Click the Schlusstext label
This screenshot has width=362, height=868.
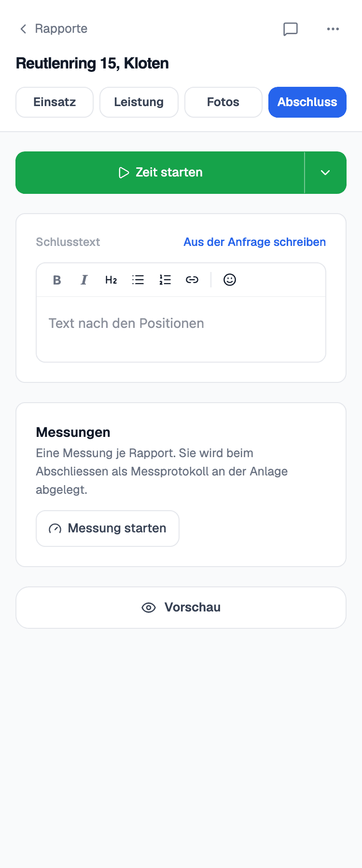(68, 242)
